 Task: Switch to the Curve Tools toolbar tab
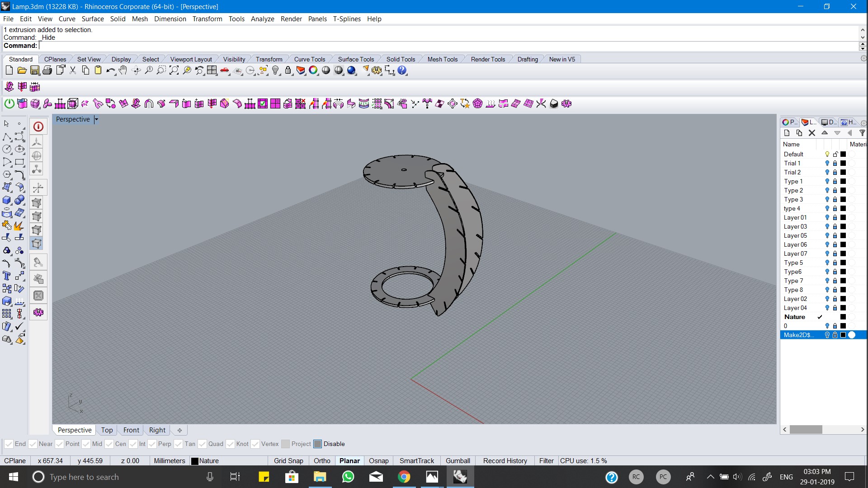tap(309, 59)
